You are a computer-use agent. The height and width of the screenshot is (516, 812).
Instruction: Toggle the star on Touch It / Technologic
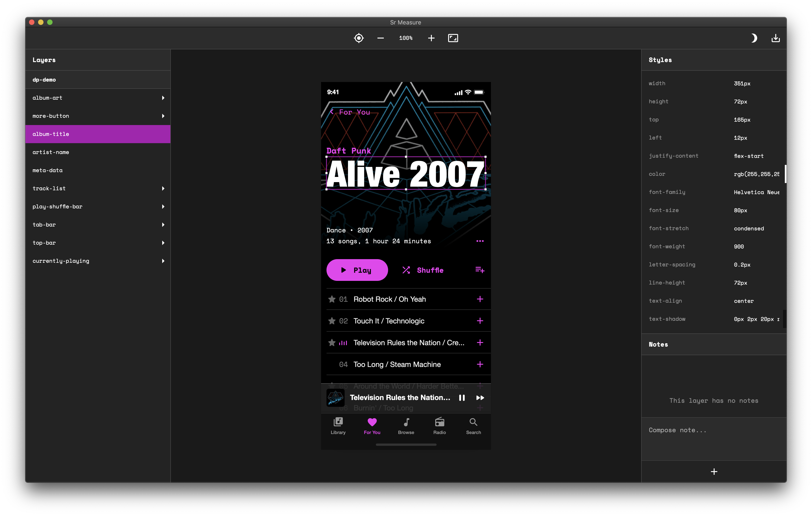[x=332, y=321]
